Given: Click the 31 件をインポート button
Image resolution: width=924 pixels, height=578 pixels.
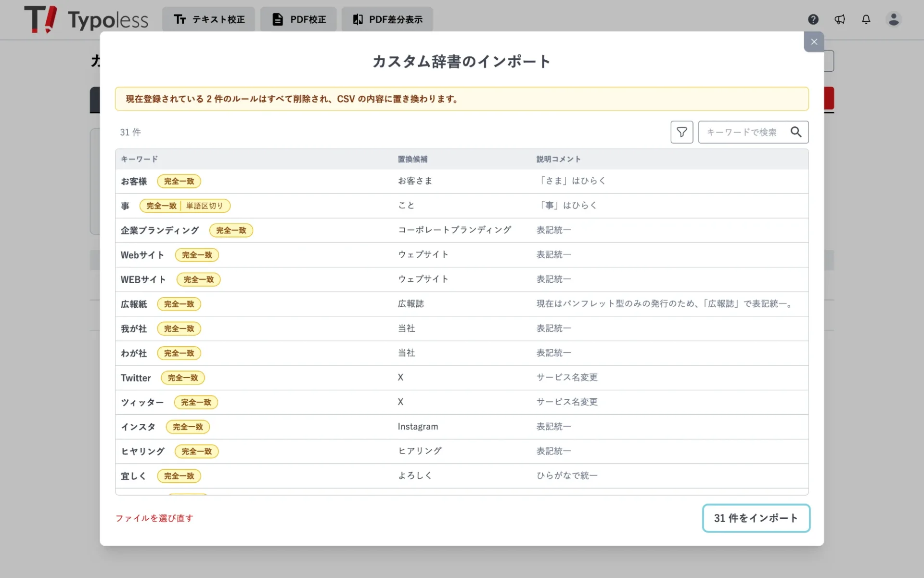Looking at the screenshot, I should click(x=756, y=518).
